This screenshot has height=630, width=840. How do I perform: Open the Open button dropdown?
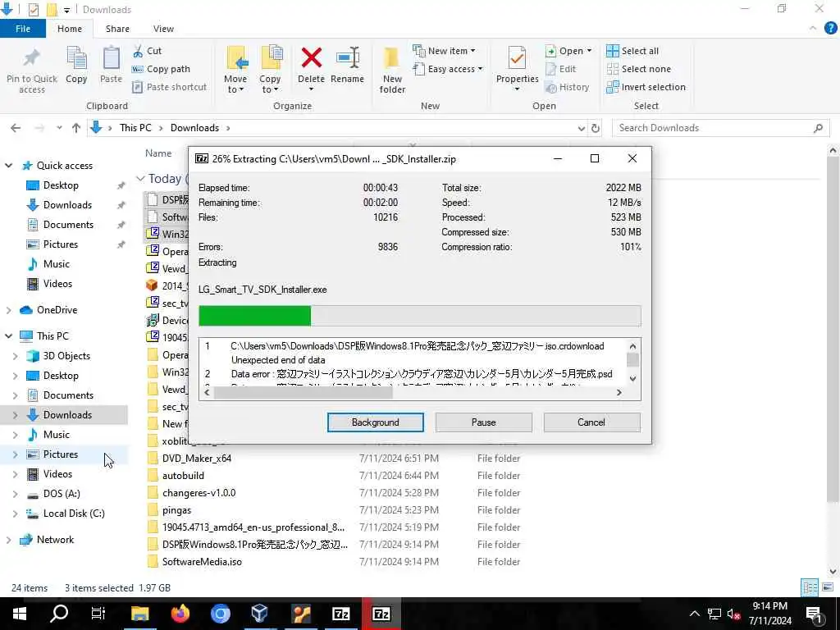pos(589,51)
